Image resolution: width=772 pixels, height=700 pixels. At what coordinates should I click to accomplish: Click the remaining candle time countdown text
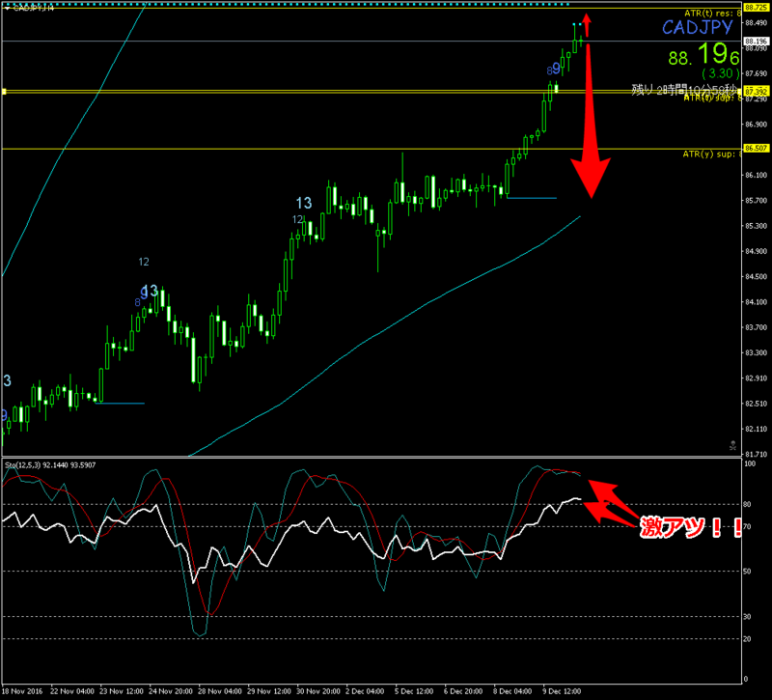pos(685,89)
